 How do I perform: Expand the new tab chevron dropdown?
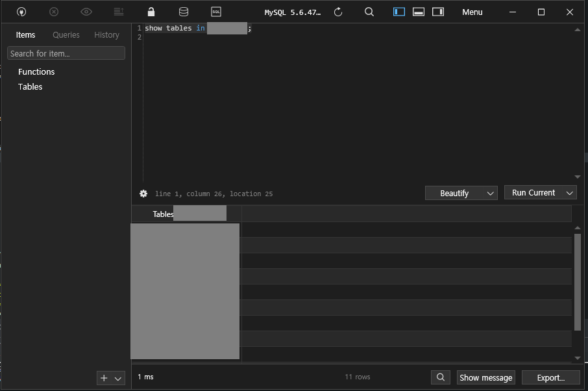click(x=118, y=377)
